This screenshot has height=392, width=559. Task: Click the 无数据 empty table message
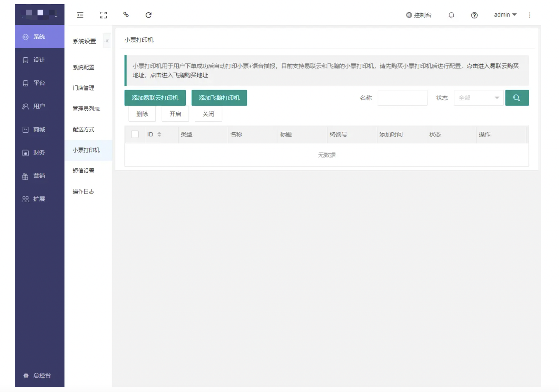pos(327,155)
